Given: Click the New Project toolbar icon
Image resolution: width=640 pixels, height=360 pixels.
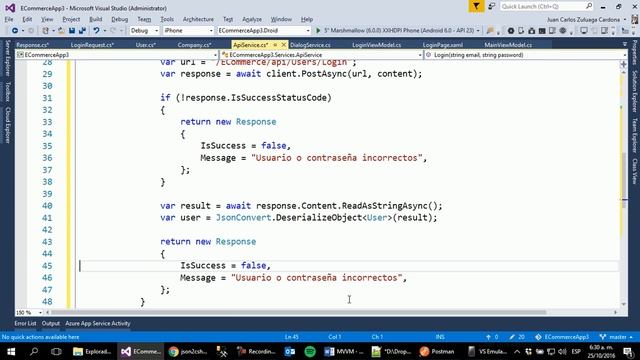Looking at the screenshot, I should (45, 31).
